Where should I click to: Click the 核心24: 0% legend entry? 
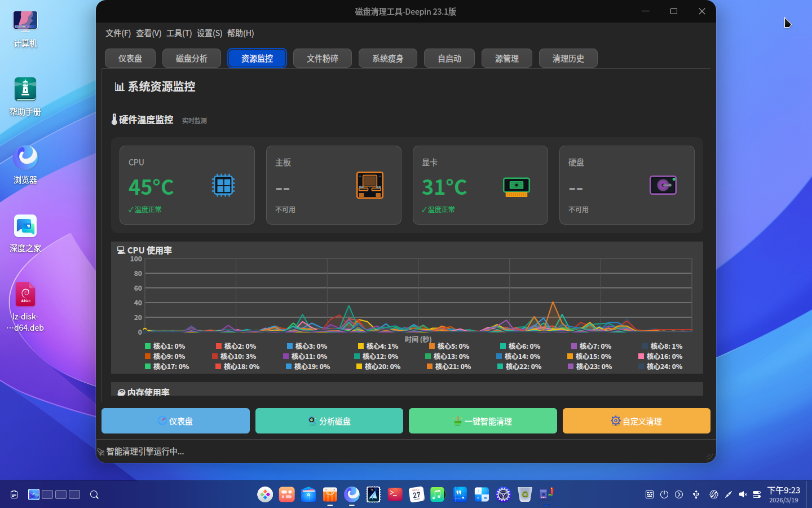pyautogui.click(x=660, y=366)
